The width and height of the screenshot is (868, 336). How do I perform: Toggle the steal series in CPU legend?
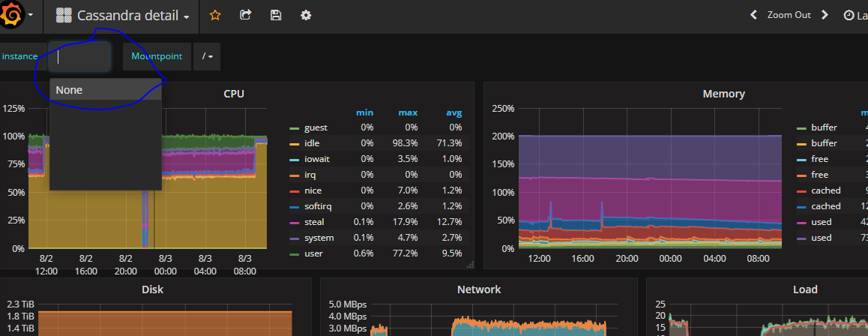coord(314,222)
